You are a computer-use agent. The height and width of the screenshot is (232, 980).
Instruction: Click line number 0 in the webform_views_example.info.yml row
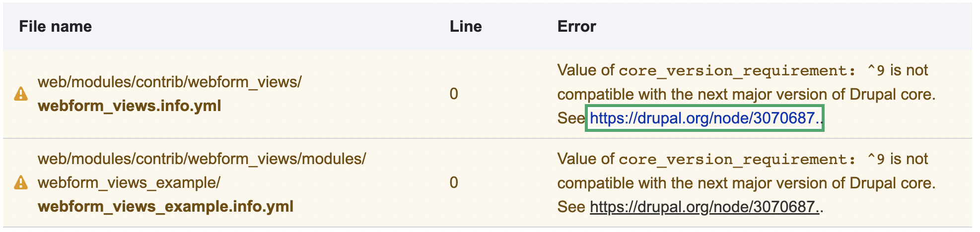click(x=453, y=182)
